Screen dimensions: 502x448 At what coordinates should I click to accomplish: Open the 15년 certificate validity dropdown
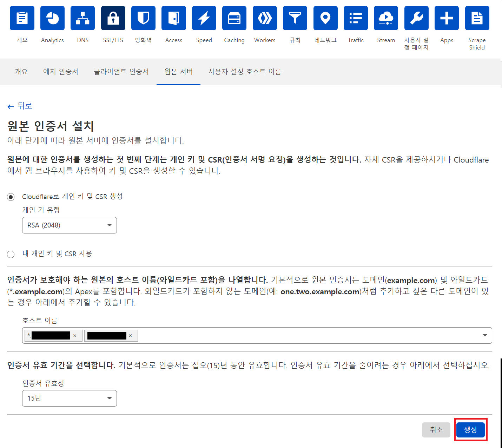70,398
